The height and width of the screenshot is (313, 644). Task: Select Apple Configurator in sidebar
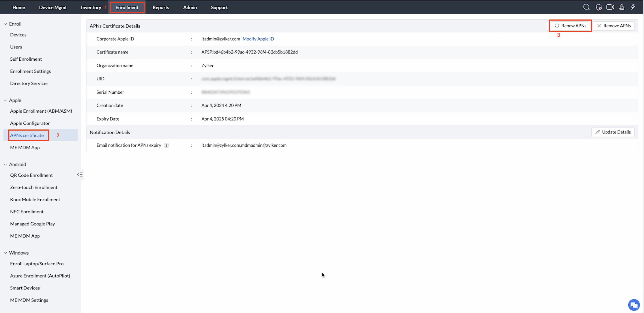pos(30,123)
